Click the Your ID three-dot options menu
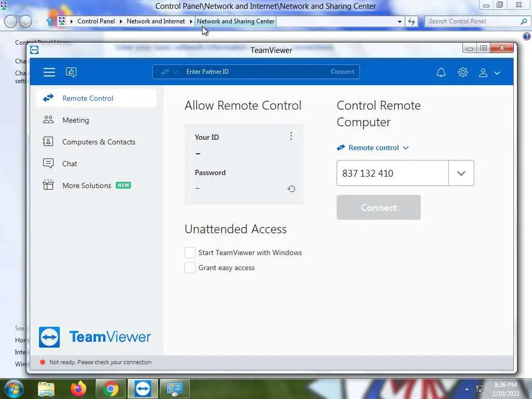Viewport: 532px width, 399px height. 291,136
